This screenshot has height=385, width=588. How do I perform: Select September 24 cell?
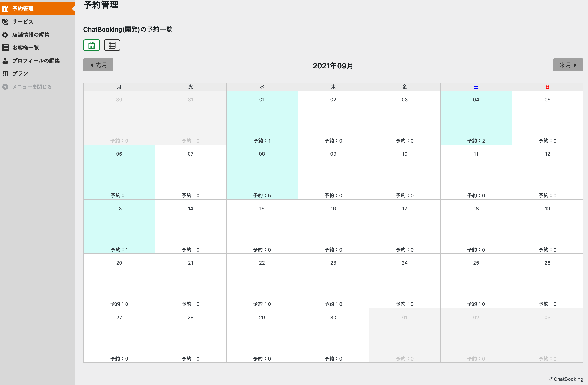coord(404,281)
